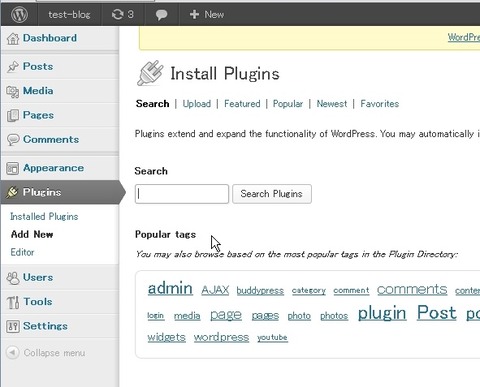The height and width of the screenshot is (387, 480).
Task: Browse the pages tag
Action: click(x=265, y=315)
